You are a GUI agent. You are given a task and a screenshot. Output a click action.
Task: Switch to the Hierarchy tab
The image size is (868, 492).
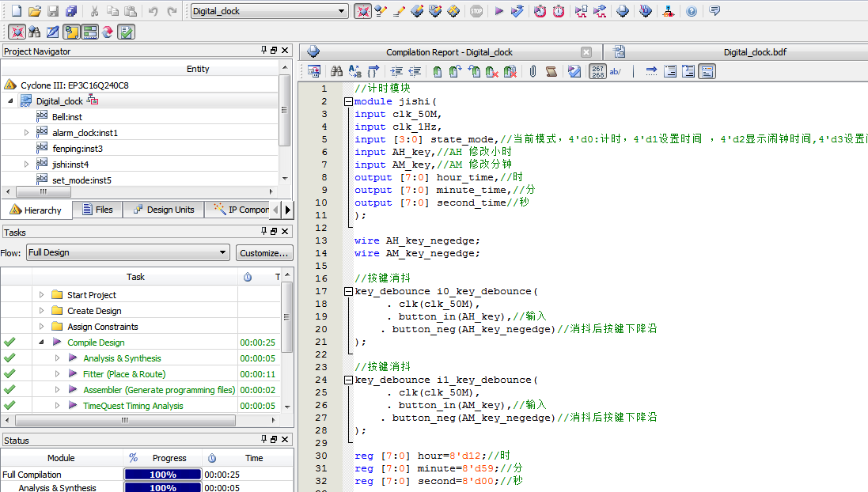tap(36, 210)
